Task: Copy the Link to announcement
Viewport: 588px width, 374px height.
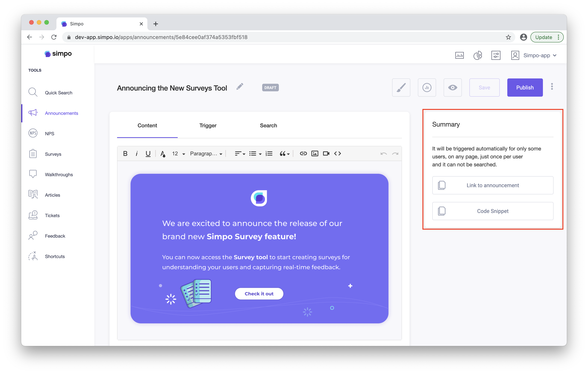Action: (493, 185)
